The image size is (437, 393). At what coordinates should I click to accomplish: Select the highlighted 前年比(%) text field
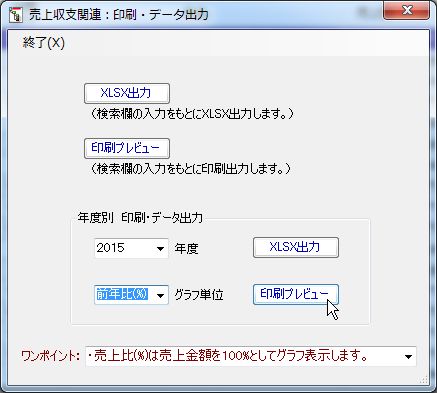coord(123,295)
